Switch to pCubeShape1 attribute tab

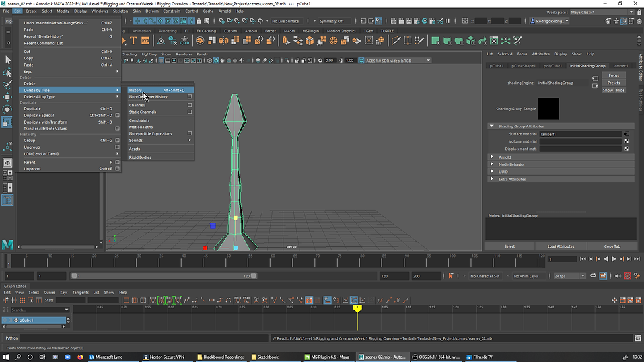[x=523, y=66]
